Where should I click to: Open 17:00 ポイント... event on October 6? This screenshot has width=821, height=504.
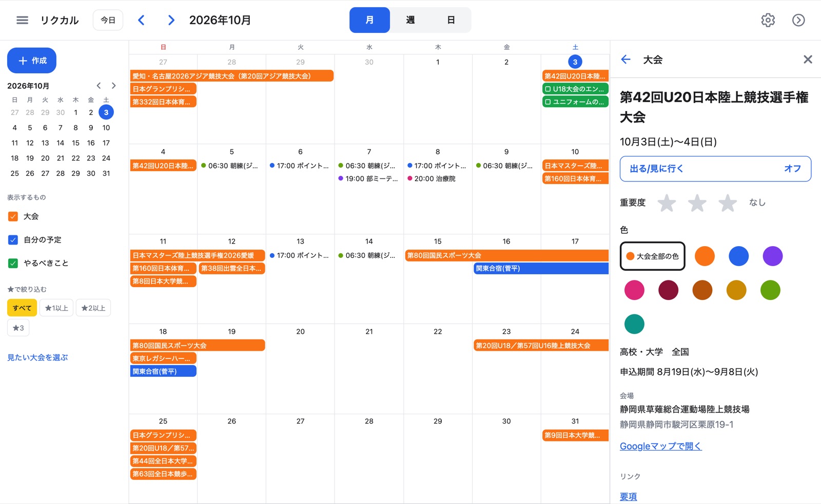point(300,166)
